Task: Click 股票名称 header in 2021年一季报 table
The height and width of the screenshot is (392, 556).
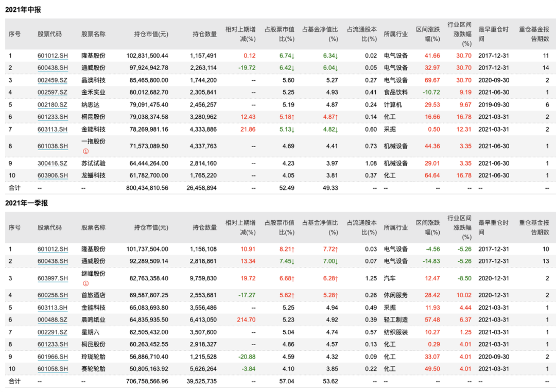Action: point(93,227)
